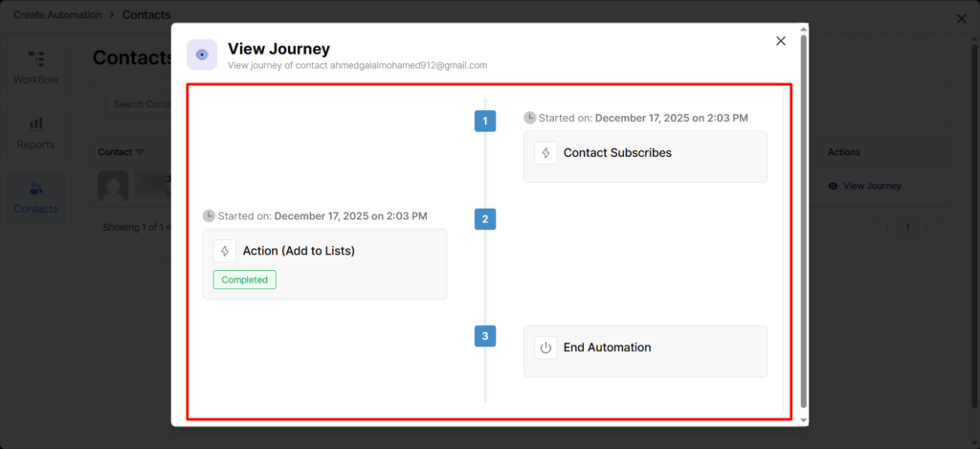Click the eye icon beside View Journey title
The width and height of the screenshot is (980, 449).
(x=202, y=55)
